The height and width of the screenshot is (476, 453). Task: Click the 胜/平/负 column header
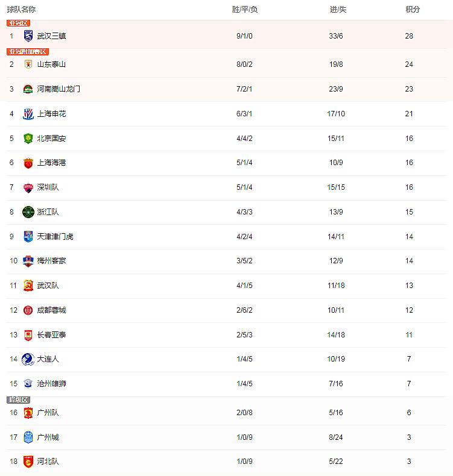tap(245, 10)
